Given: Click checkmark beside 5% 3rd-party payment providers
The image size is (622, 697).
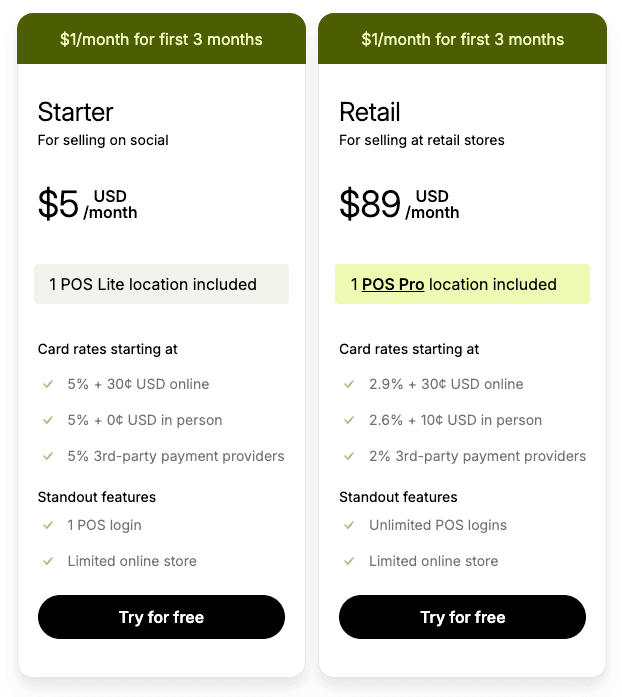Looking at the screenshot, I should pyautogui.click(x=47, y=456).
